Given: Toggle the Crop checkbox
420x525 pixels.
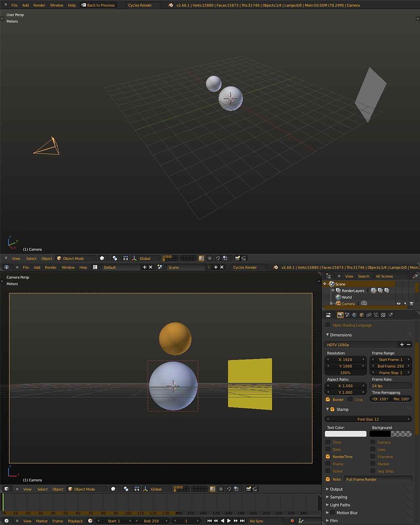Looking at the screenshot, I should [350, 400].
